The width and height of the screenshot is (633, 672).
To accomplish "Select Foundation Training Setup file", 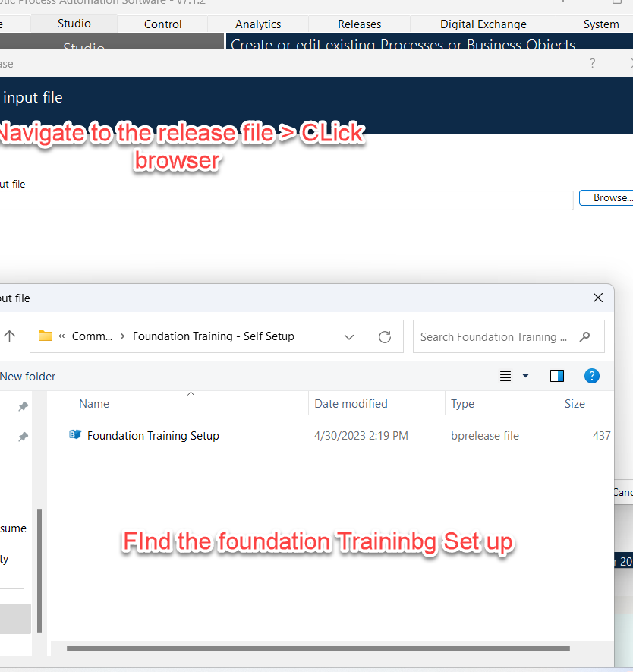I will pos(153,436).
